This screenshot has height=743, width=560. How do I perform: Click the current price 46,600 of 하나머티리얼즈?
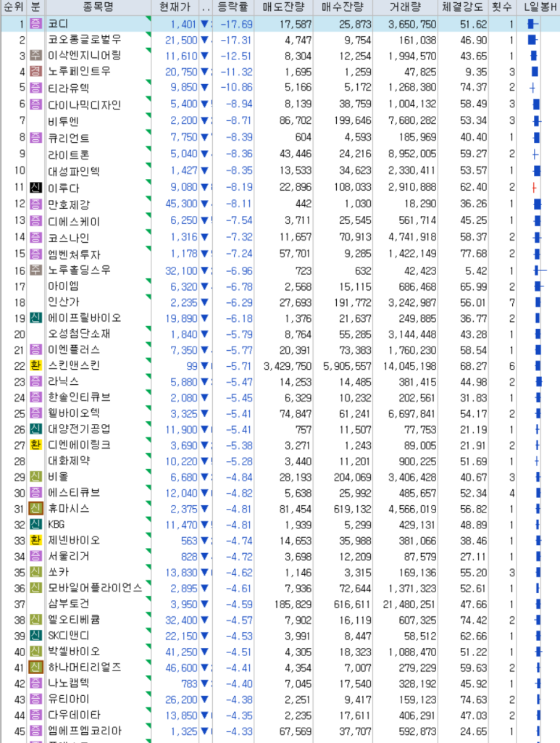pyautogui.click(x=182, y=667)
